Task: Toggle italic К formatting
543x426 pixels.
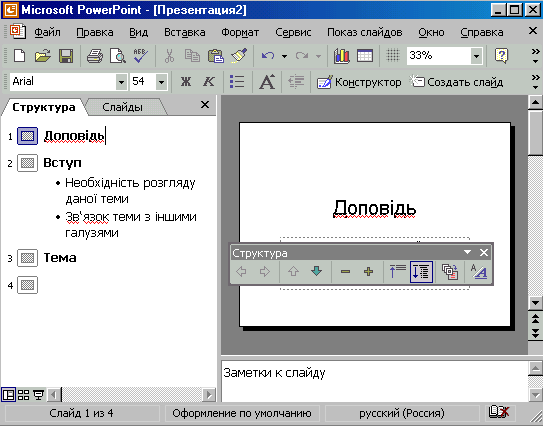Action: tap(208, 82)
